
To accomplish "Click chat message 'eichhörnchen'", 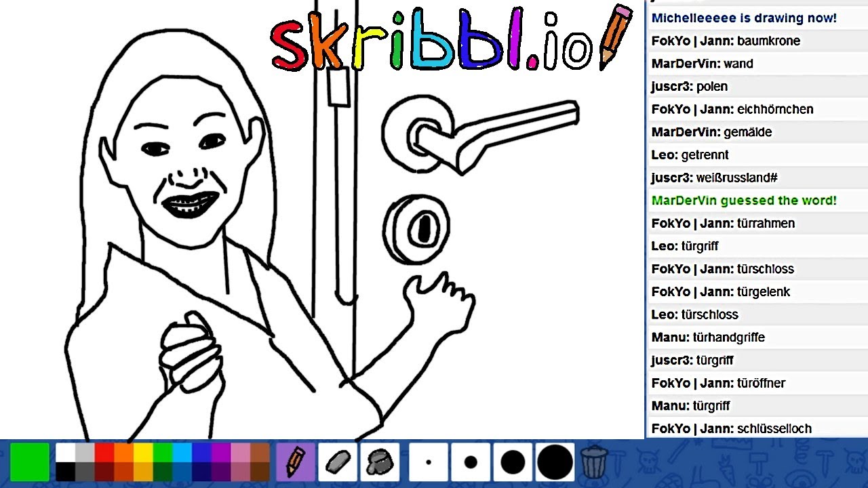I will pos(775,109).
